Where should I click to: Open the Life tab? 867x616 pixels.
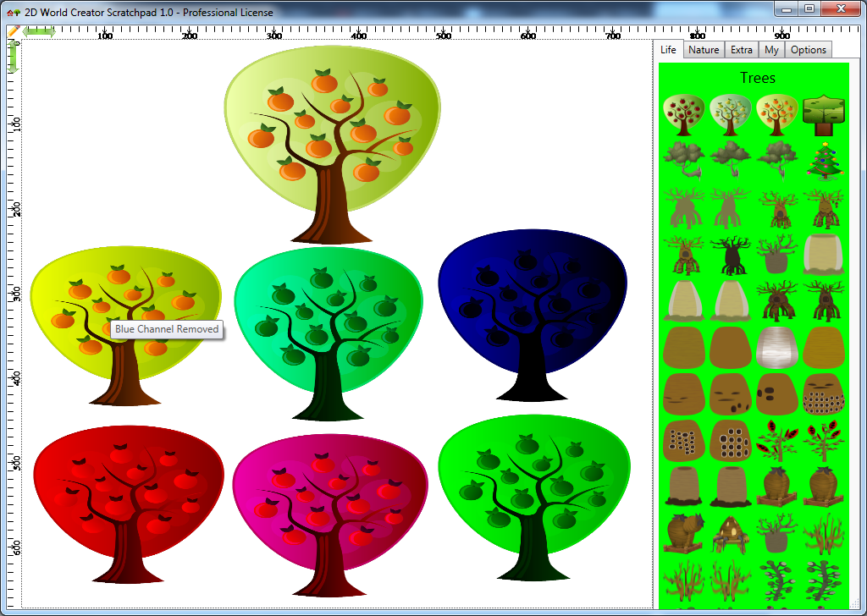tap(668, 50)
